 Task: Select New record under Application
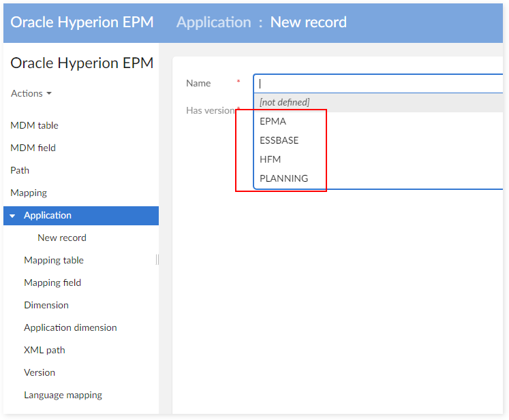pyautogui.click(x=62, y=238)
